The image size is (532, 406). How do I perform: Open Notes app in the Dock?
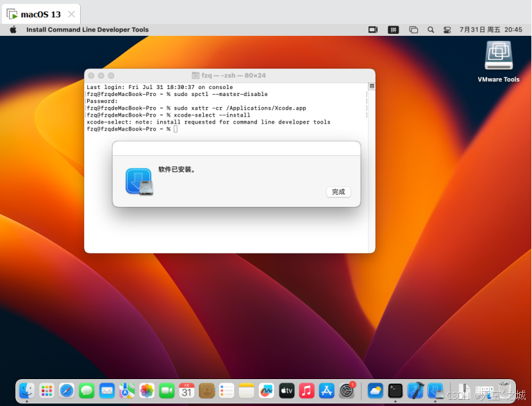247,391
